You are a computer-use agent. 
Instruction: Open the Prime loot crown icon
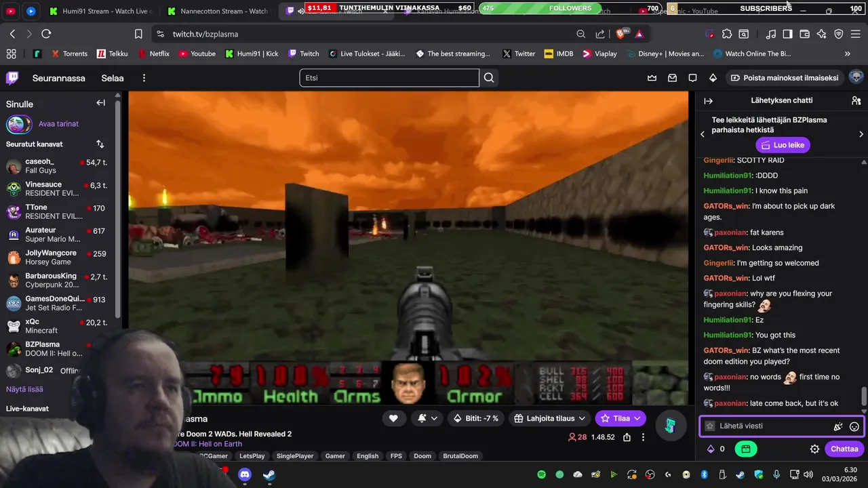coord(652,78)
